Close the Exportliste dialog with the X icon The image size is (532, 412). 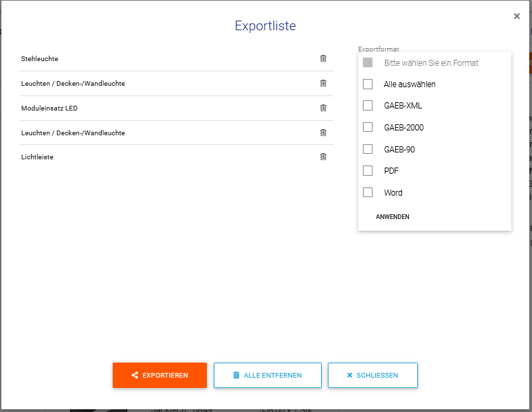[x=517, y=16]
